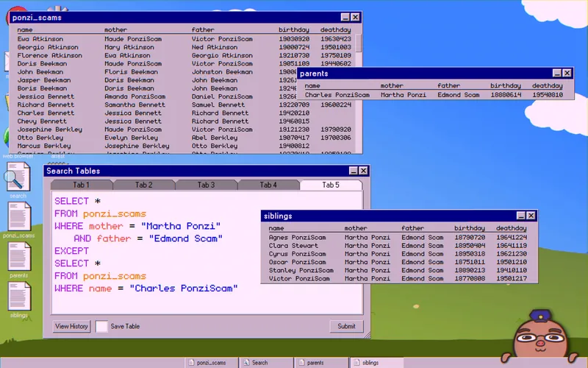Select Stanley PonziScam in siblings window
Image resolution: width=588 pixels, height=368 pixels.
[x=301, y=270]
